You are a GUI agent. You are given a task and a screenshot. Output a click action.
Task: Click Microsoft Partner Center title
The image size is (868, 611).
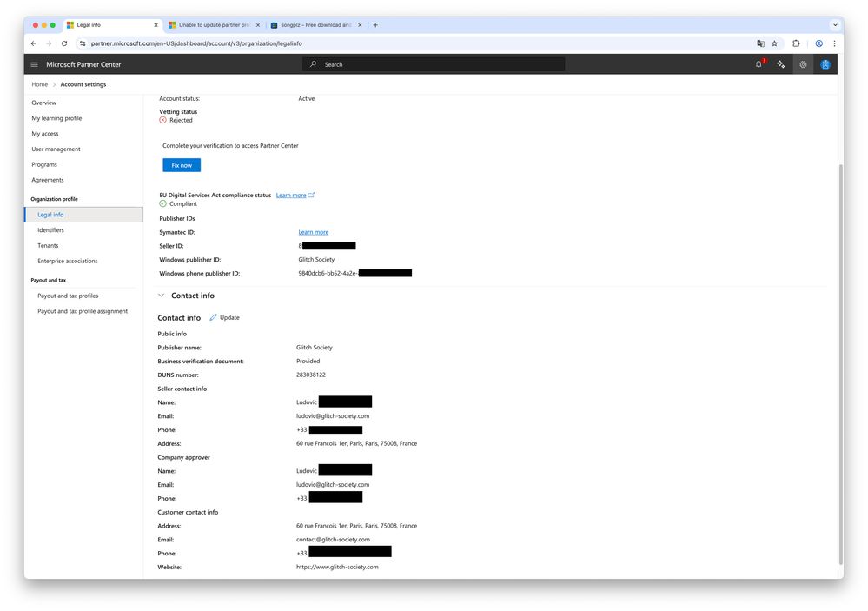[83, 64]
